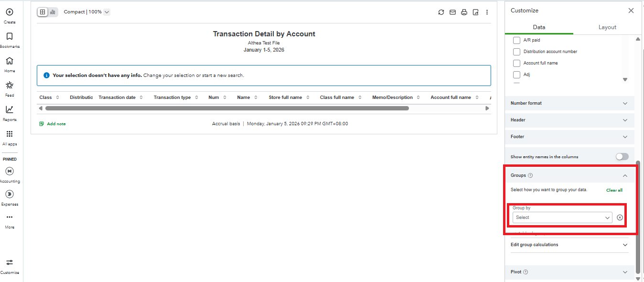Open the Feed sidebar item

click(x=10, y=85)
